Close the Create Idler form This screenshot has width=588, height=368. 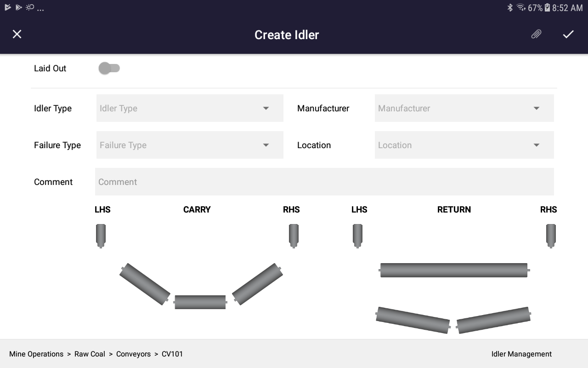(x=17, y=34)
